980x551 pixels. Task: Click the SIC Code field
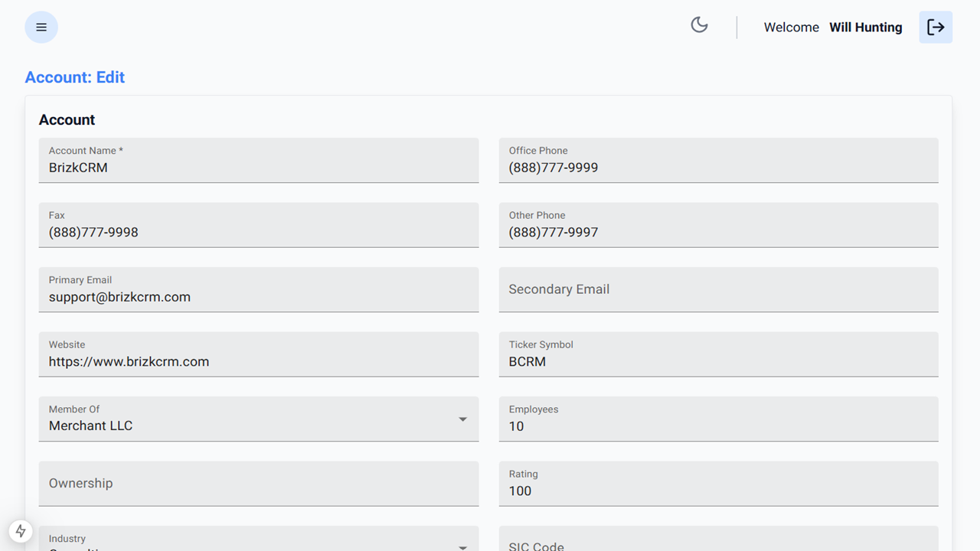718,544
